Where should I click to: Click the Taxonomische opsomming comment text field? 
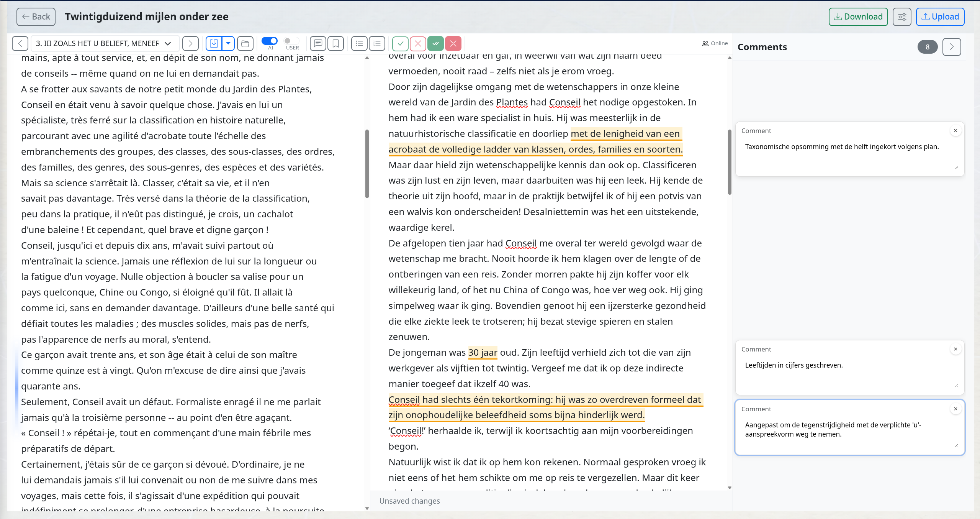pyautogui.click(x=849, y=155)
